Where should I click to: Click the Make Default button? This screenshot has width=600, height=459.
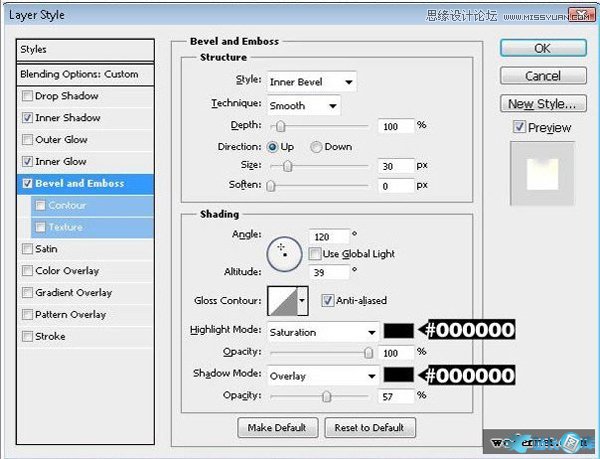click(277, 427)
